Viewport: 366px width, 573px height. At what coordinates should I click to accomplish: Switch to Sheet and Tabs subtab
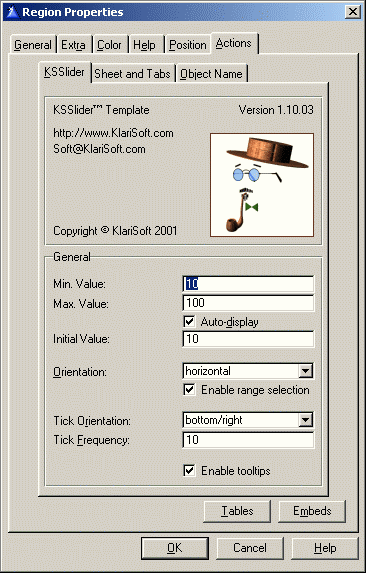pos(133,74)
